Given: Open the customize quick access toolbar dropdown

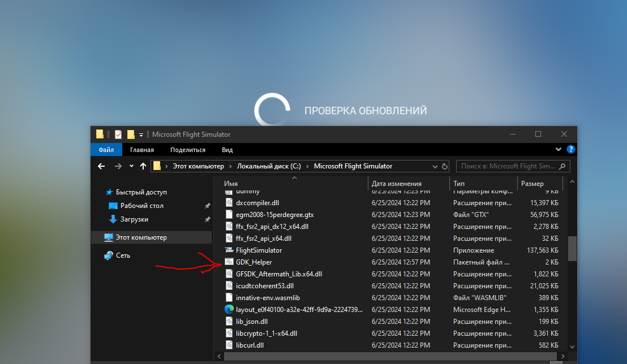Looking at the screenshot, I should click(141, 135).
